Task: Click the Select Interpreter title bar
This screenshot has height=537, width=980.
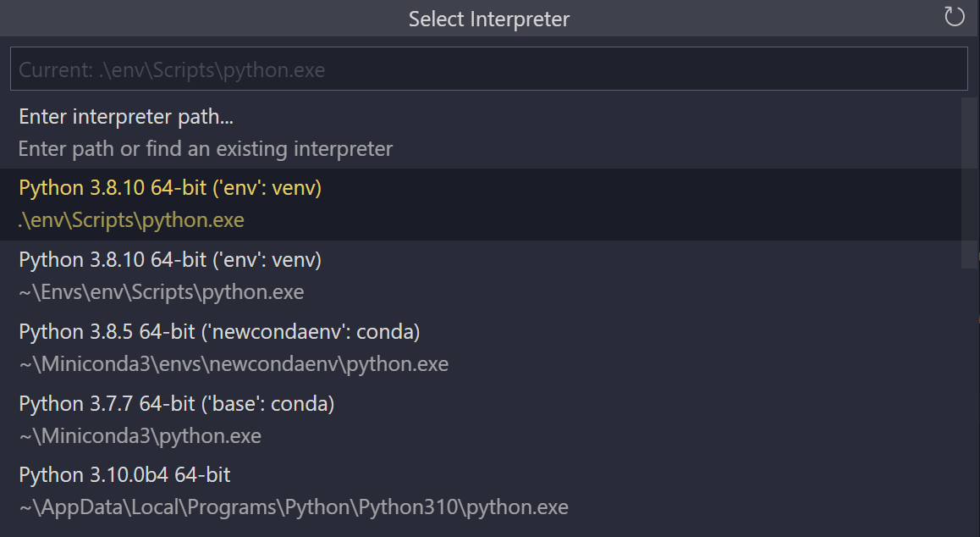Action: (489, 18)
